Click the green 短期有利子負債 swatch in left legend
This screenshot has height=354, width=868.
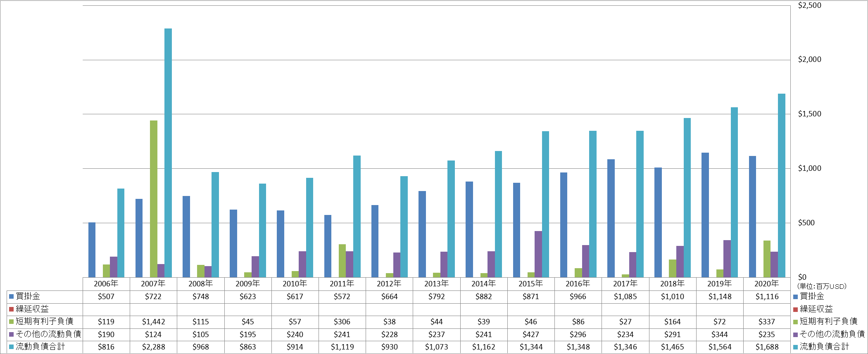click(x=12, y=321)
